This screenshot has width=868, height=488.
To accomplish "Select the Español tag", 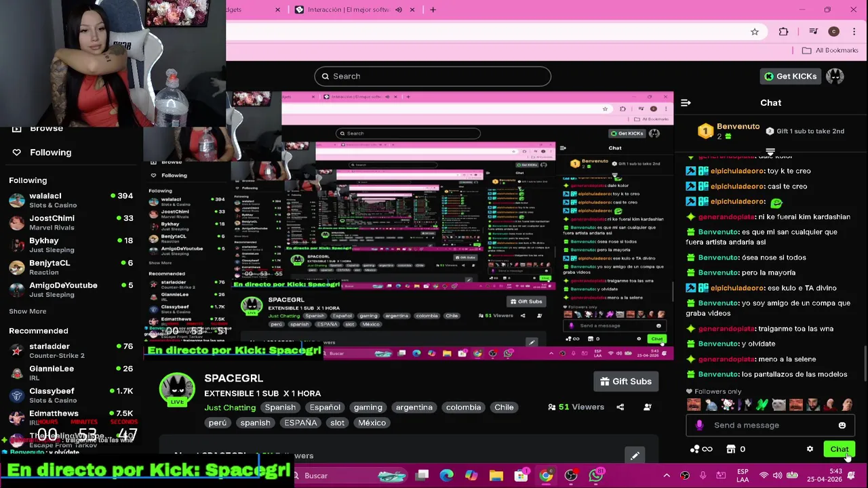I will (325, 407).
